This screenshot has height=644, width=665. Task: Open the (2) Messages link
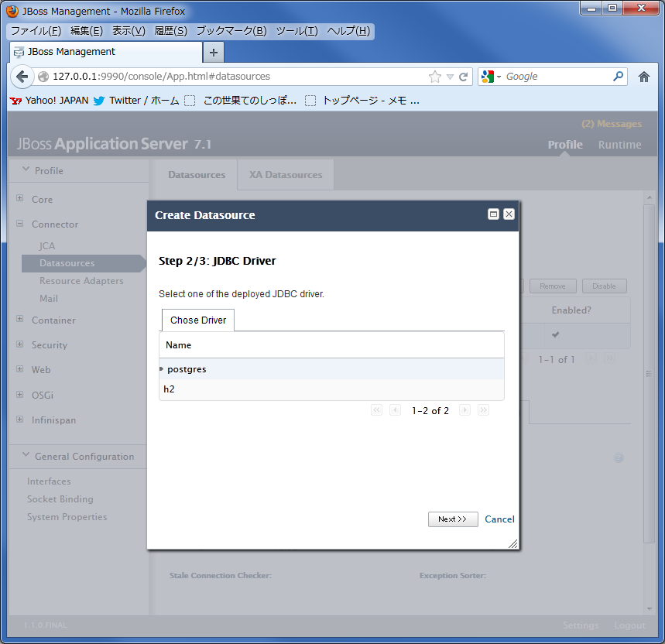611,124
